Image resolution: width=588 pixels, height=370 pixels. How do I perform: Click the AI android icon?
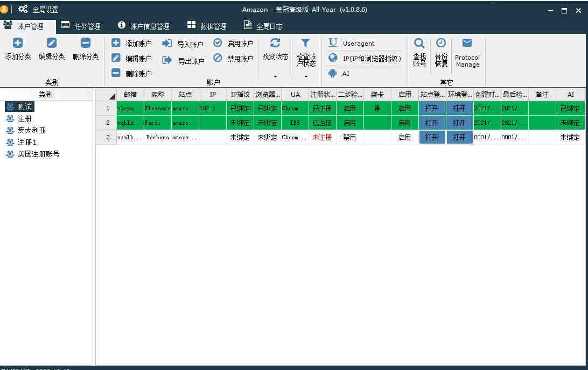coord(333,73)
